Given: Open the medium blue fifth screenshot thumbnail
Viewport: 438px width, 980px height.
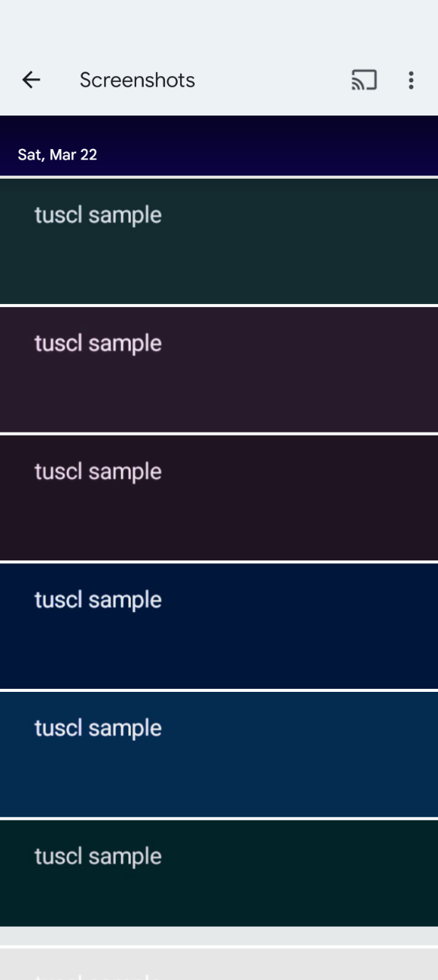Looking at the screenshot, I should [219, 754].
